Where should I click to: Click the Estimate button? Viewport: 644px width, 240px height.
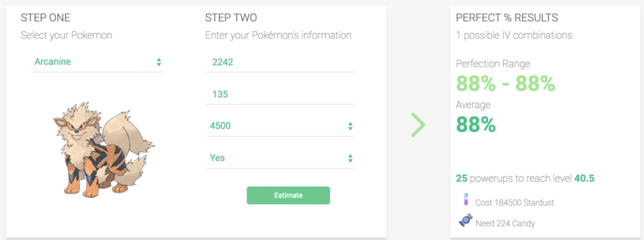pos(288,195)
